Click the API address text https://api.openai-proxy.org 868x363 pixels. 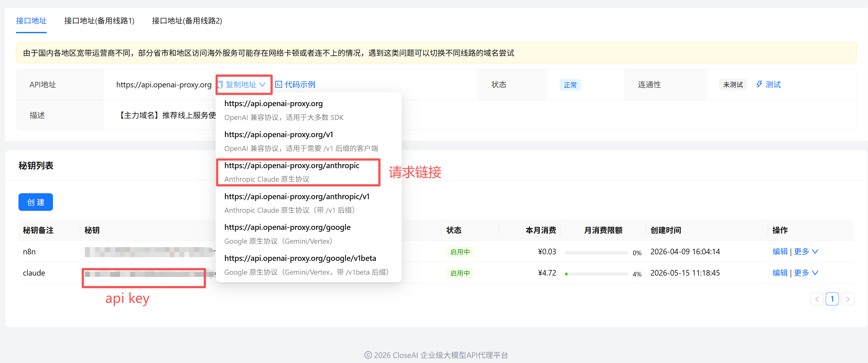(x=164, y=85)
